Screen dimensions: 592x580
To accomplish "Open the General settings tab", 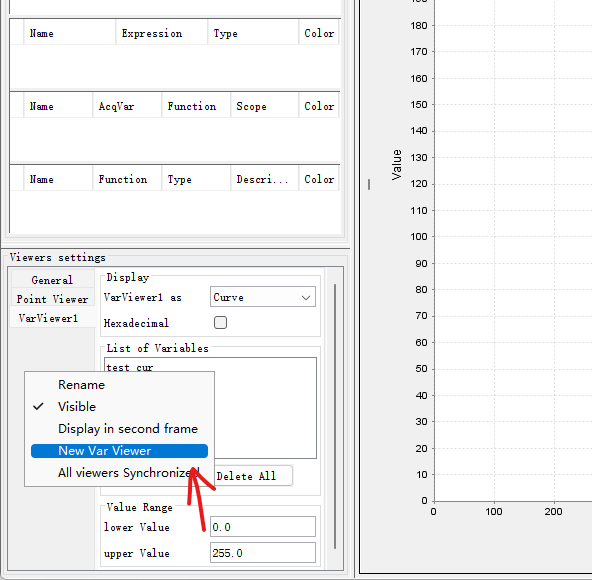I will 52,280.
